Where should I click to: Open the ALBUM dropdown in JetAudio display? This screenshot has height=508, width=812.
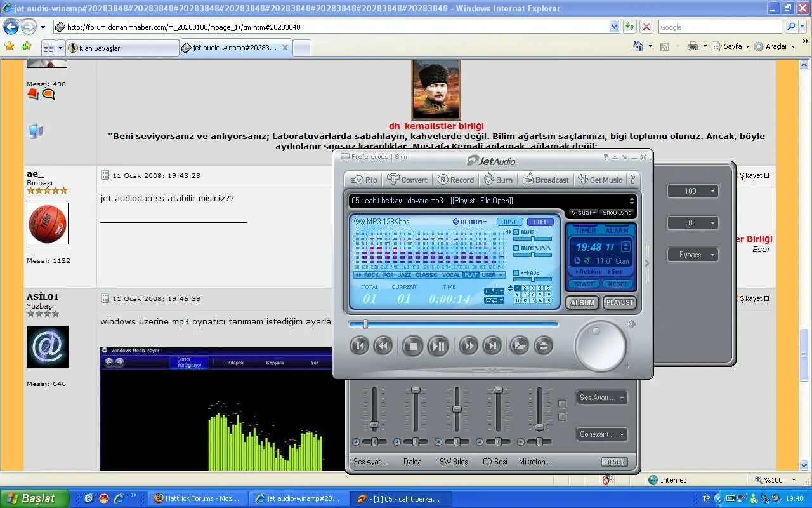(x=469, y=222)
